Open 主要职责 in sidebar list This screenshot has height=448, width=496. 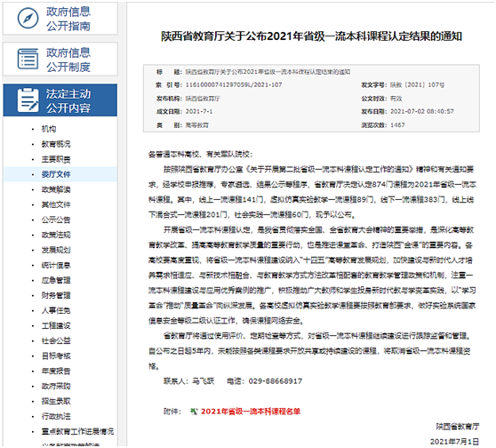56,159
